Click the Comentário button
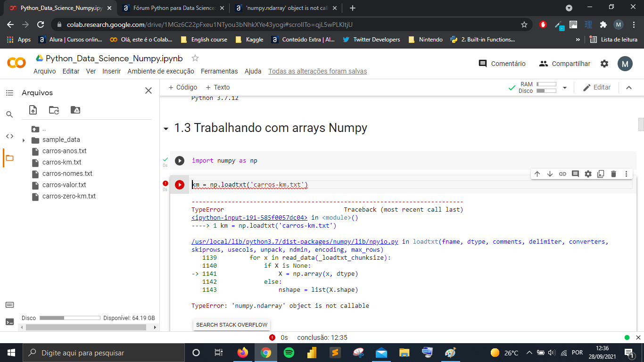The width and height of the screenshot is (644, 362). [x=502, y=64]
